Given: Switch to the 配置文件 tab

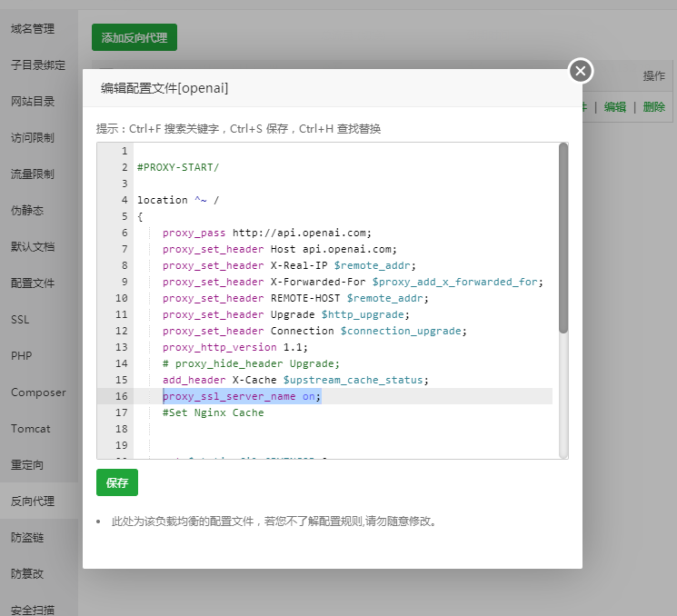Looking at the screenshot, I should 33,283.
